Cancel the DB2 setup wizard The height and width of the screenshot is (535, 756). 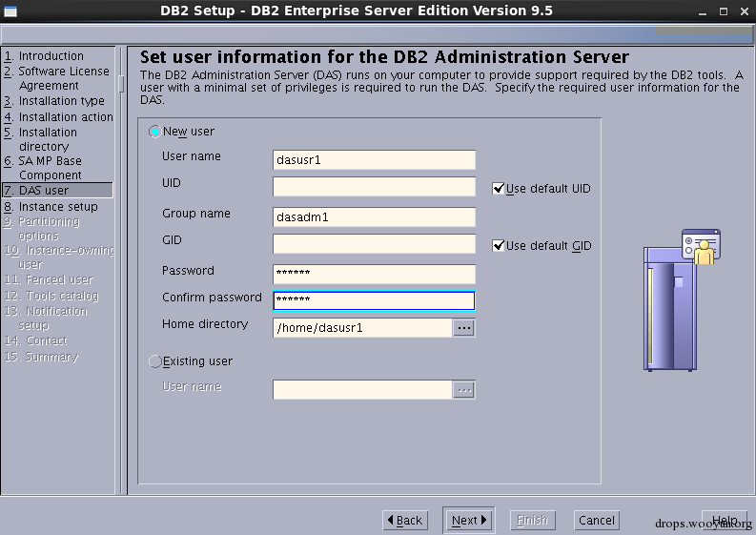[597, 520]
